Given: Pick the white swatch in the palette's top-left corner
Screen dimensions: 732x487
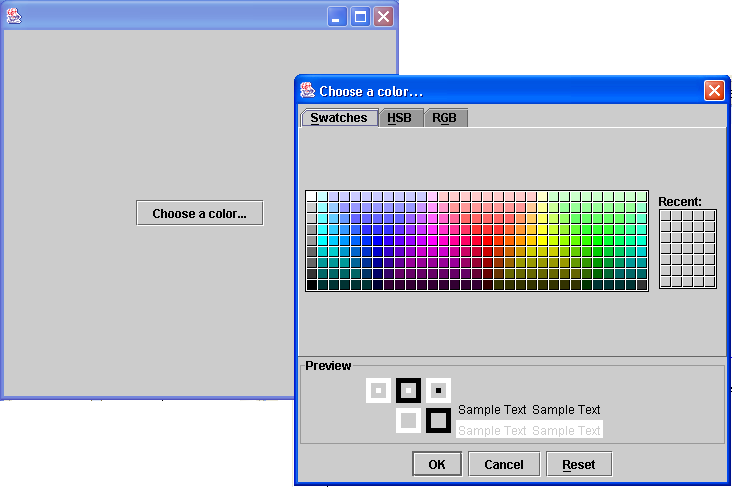Looking at the screenshot, I should (x=311, y=196).
